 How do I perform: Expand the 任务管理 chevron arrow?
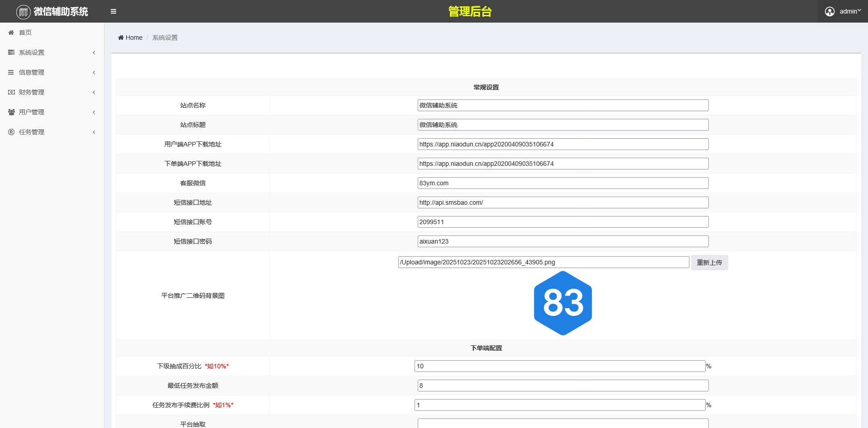94,132
